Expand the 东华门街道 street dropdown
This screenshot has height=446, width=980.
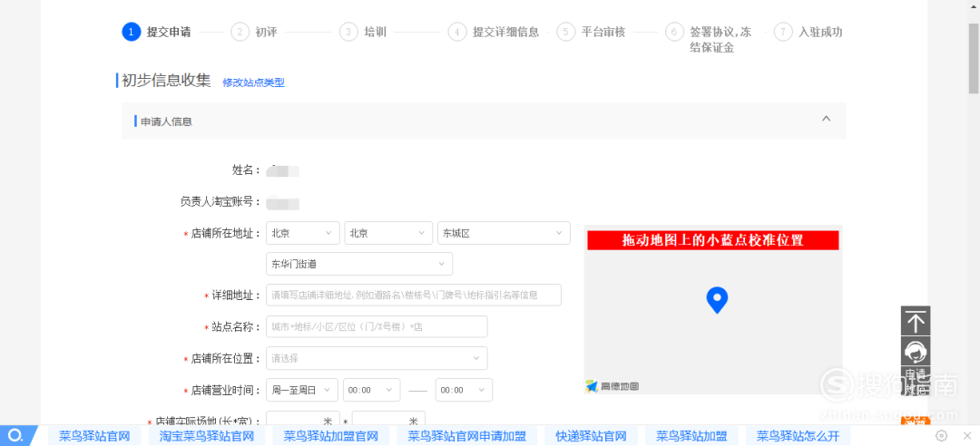(359, 264)
